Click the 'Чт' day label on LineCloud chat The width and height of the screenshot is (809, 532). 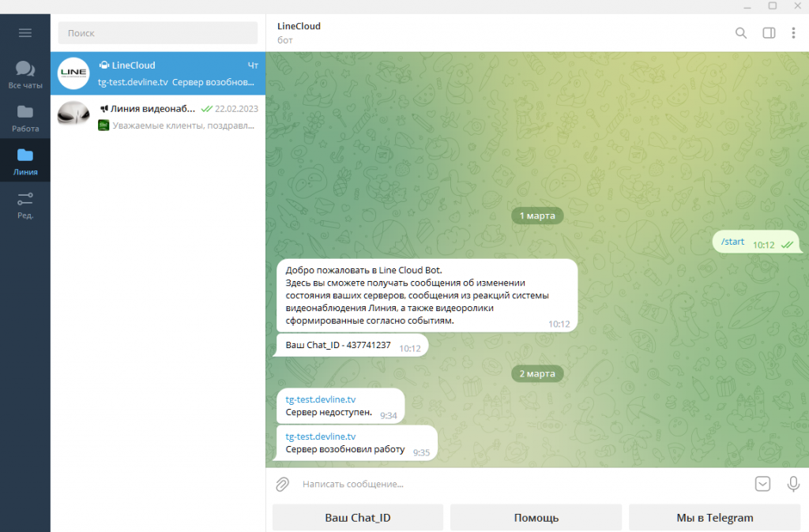[x=253, y=66]
